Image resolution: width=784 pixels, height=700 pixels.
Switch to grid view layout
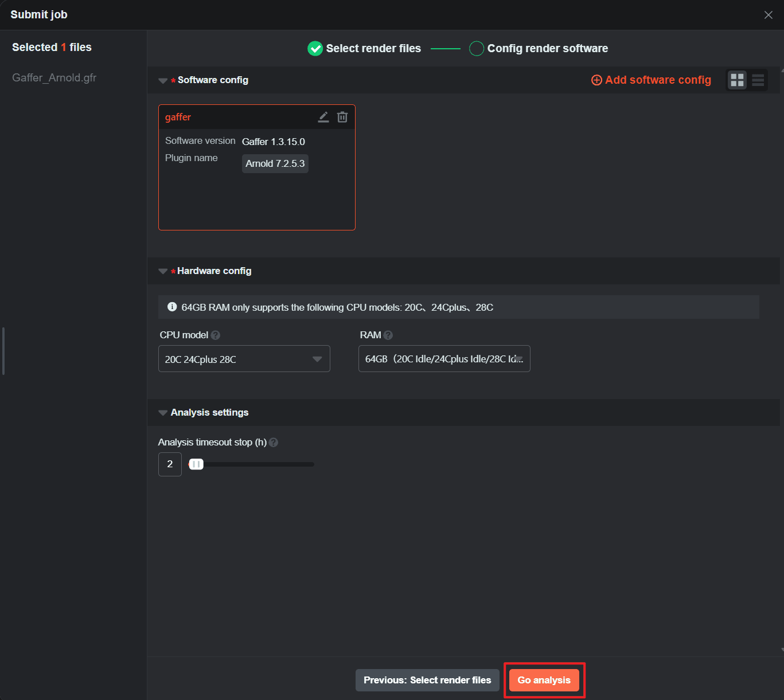tap(737, 80)
